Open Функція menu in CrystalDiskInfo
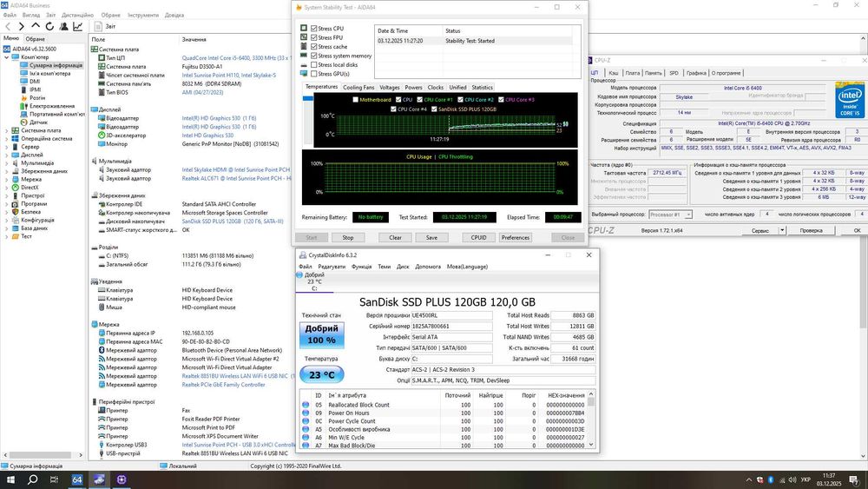868x489 pixels. click(361, 267)
